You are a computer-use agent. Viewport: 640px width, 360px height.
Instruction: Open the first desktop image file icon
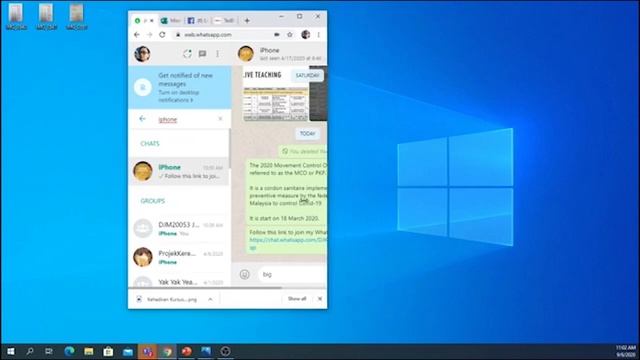point(16,16)
